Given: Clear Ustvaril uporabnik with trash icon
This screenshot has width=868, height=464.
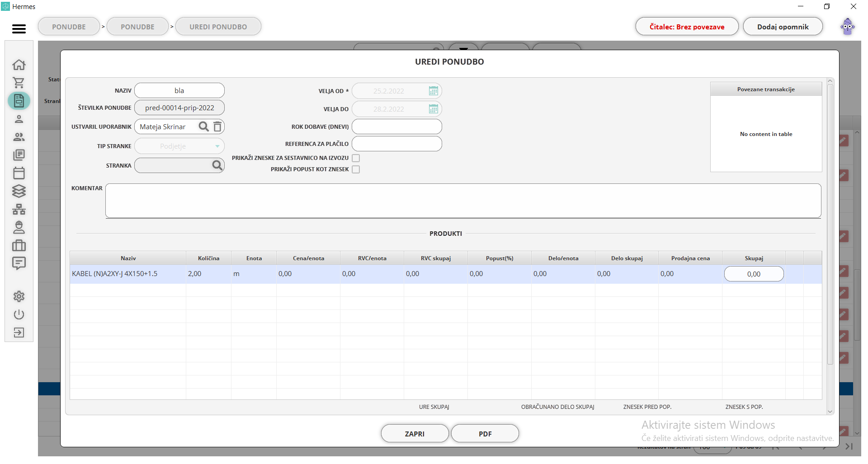Looking at the screenshot, I should pyautogui.click(x=217, y=127).
